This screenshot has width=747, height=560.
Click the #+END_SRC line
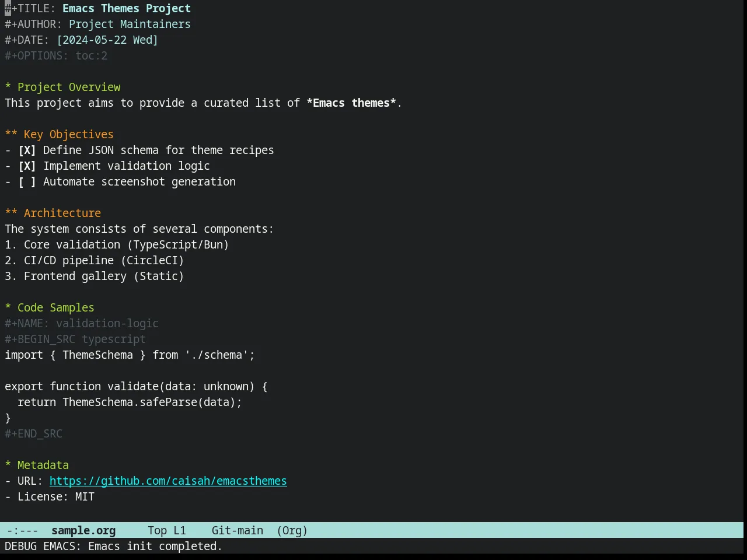point(33,434)
